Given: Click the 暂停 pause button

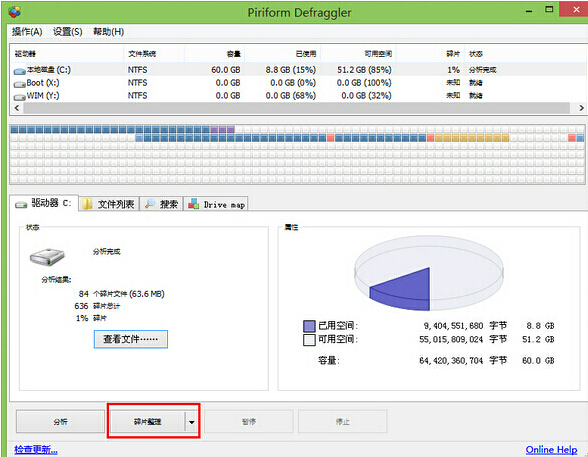Looking at the screenshot, I should tap(249, 422).
